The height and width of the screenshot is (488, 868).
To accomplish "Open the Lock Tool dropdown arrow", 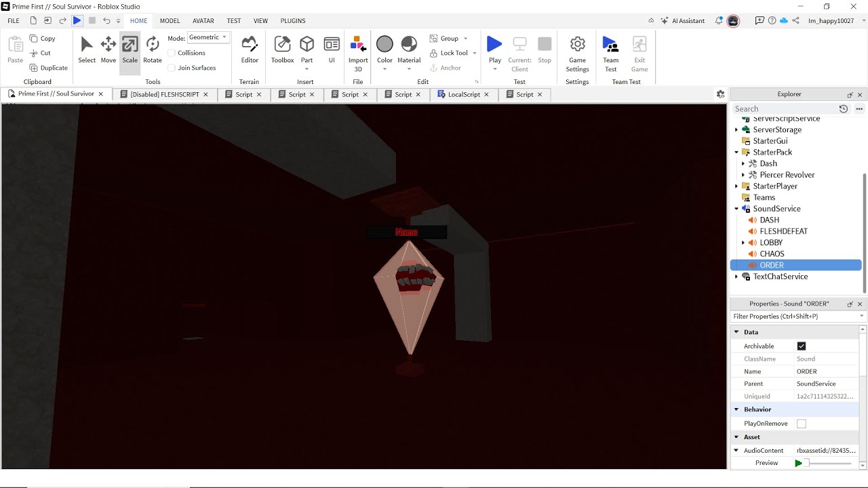I will click(475, 53).
